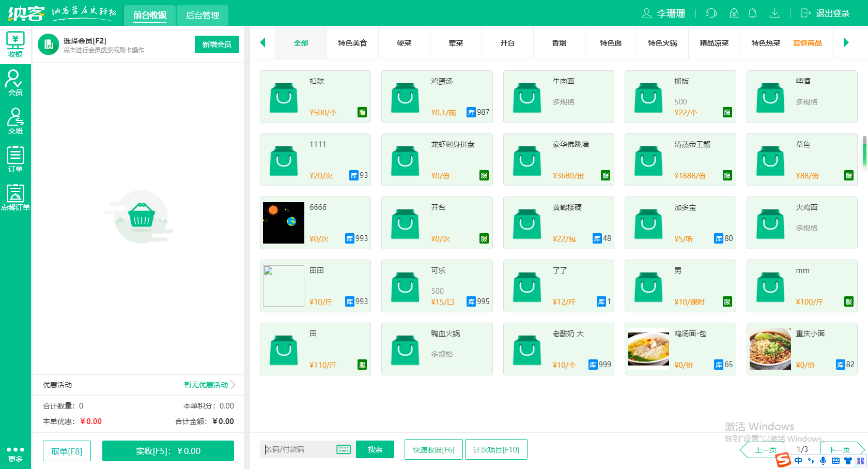This screenshot has height=469, width=868.
Task: Click the right arrow to show more categories
Action: coord(847,43)
